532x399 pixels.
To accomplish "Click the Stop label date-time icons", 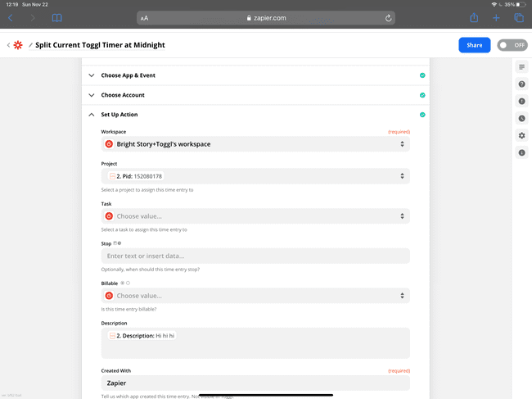I will pos(117,243).
